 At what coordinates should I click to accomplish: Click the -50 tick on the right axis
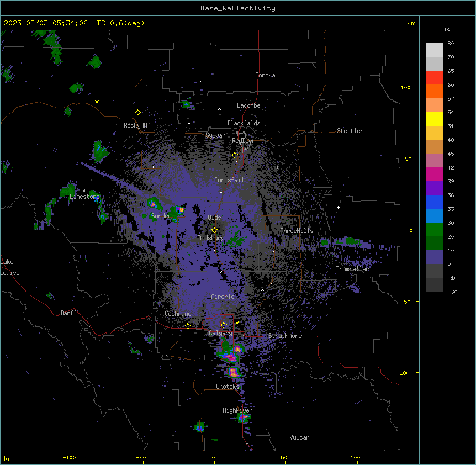click(x=405, y=302)
